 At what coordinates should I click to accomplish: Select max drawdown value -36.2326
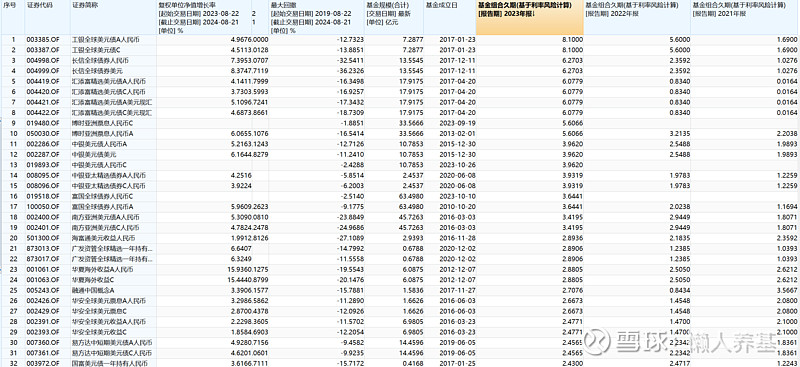pyautogui.click(x=351, y=71)
